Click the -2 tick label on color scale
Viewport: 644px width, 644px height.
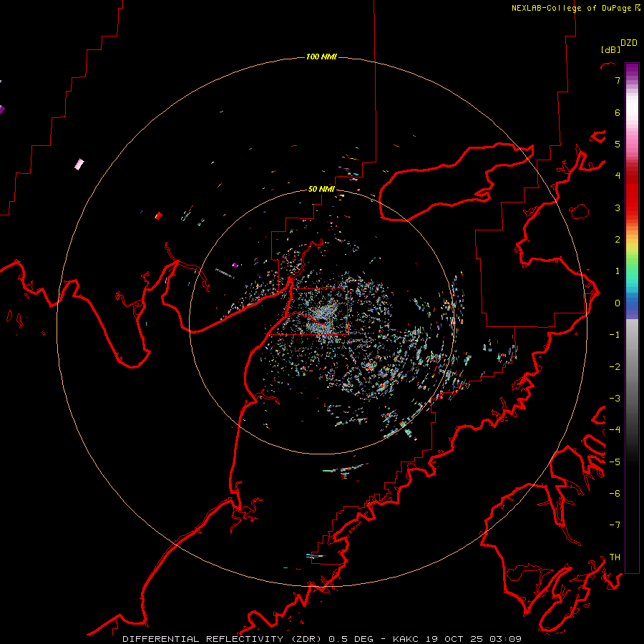click(x=615, y=367)
